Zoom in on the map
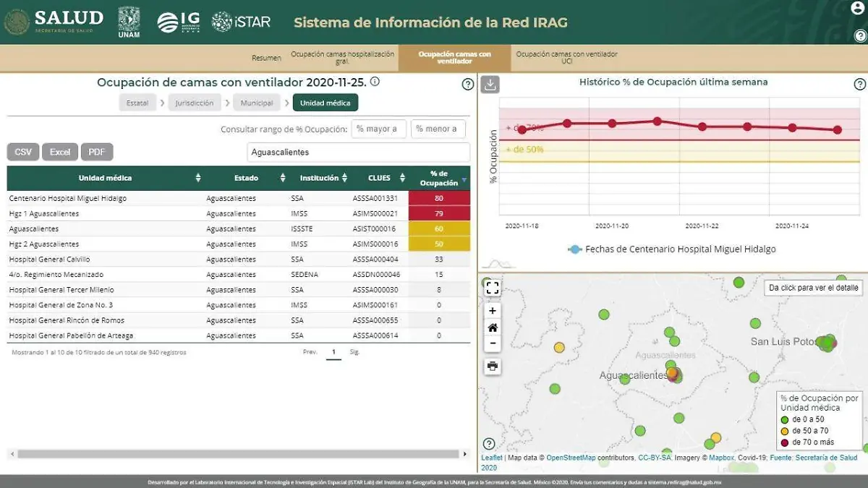 [493, 311]
